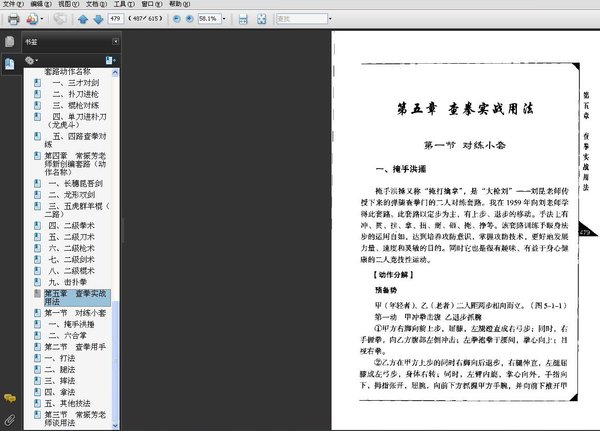Open the Pages panel icon in sidebar
Image resolution: width=600 pixels, height=431 pixels.
(x=10, y=41)
